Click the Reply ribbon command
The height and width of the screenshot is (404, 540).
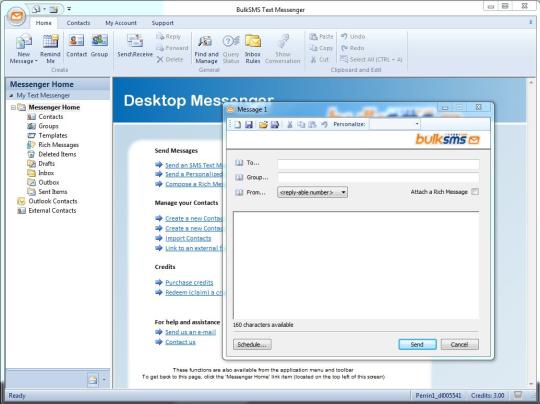[x=168, y=37]
